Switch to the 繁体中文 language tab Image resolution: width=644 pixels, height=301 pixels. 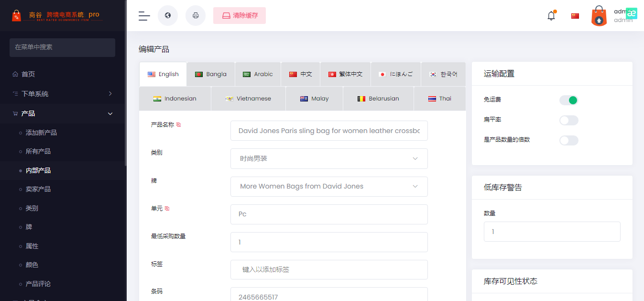pyautogui.click(x=345, y=74)
